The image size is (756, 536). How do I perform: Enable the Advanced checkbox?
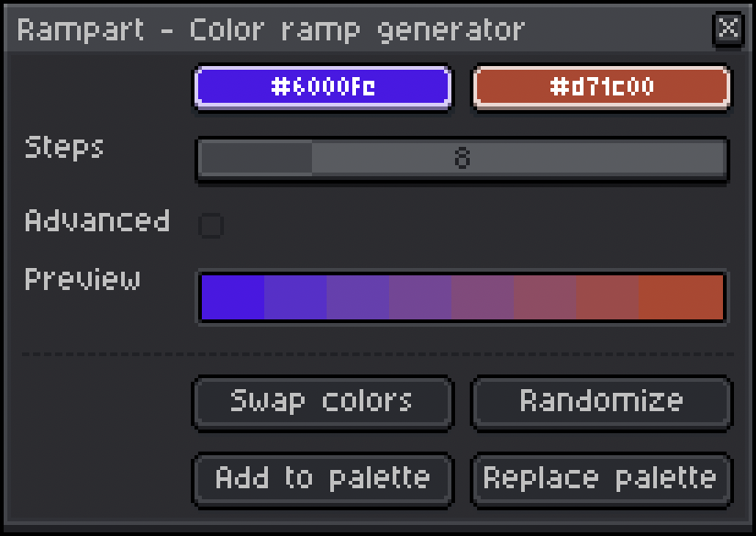point(211,225)
